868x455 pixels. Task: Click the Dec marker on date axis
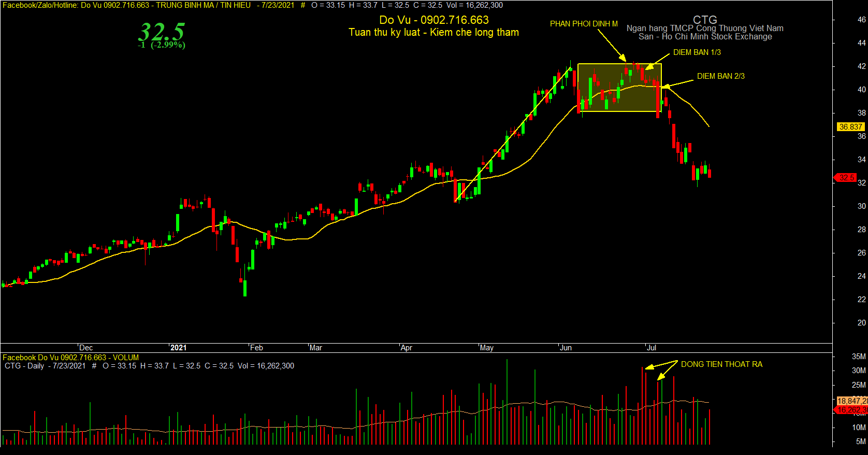(86, 348)
